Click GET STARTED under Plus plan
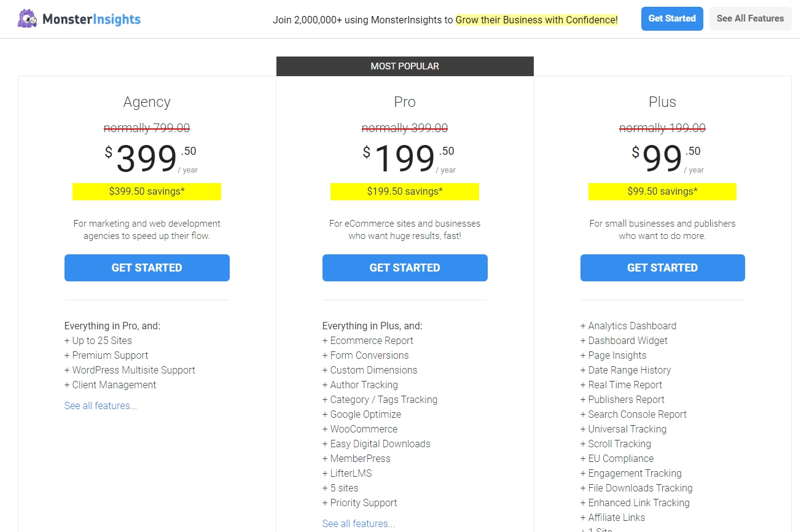Image resolution: width=801 pixels, height=532 pixels. coord(662,268)
